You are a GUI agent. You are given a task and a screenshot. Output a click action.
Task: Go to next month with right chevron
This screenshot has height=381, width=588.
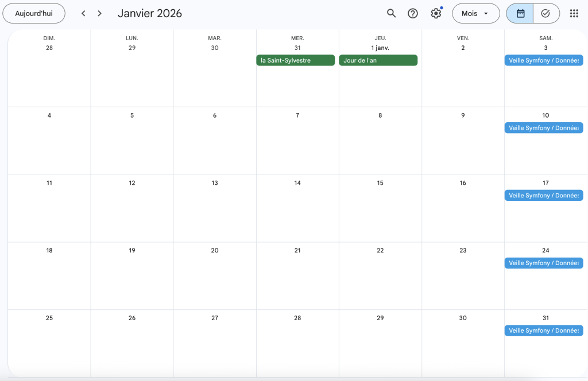tap(99, 13)
